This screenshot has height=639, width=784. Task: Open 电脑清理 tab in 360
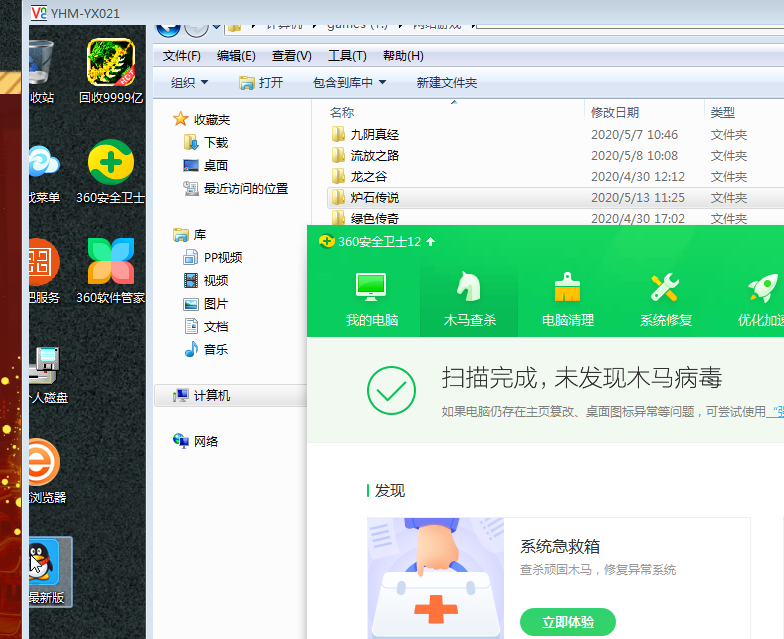[568, 300]
